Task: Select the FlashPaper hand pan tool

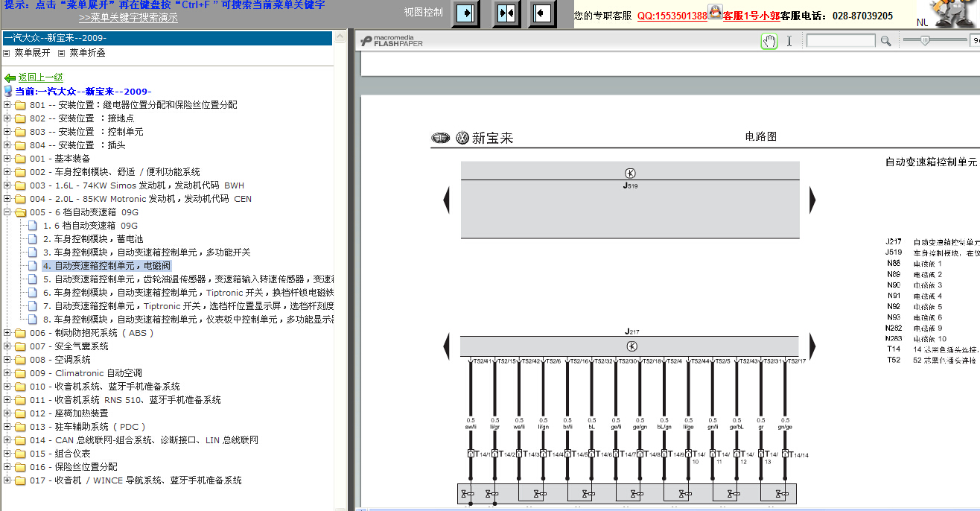Action: click(769, 41)
